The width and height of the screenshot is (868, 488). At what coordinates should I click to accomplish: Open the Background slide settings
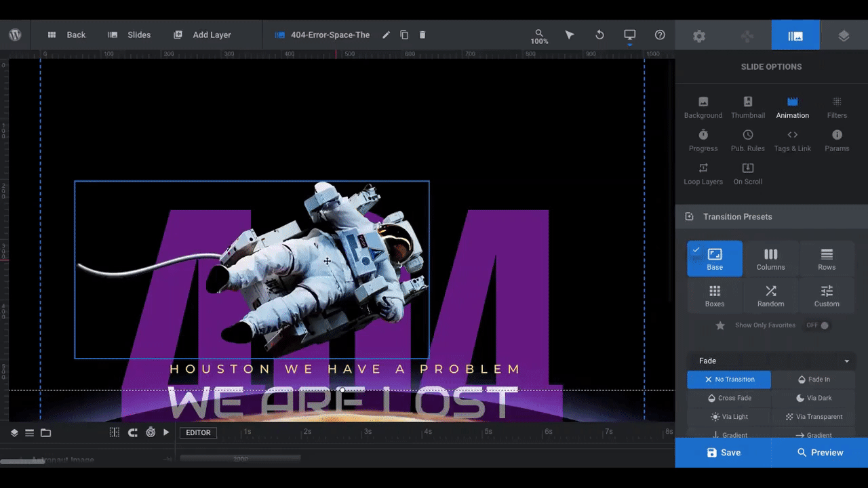703,108
